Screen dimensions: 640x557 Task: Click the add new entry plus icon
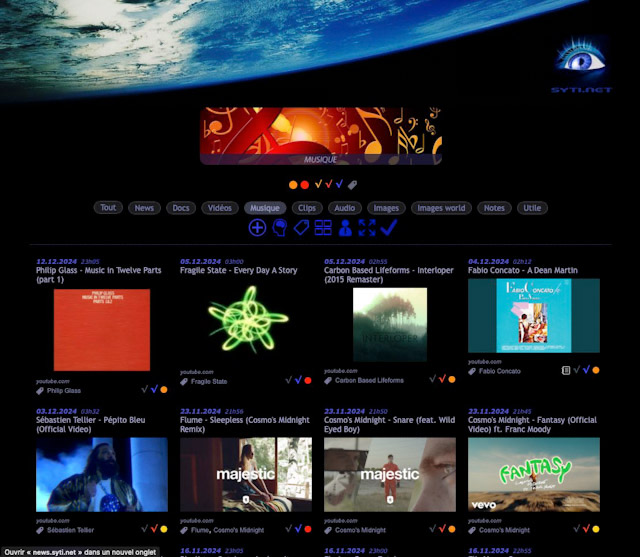coord(257,228)
